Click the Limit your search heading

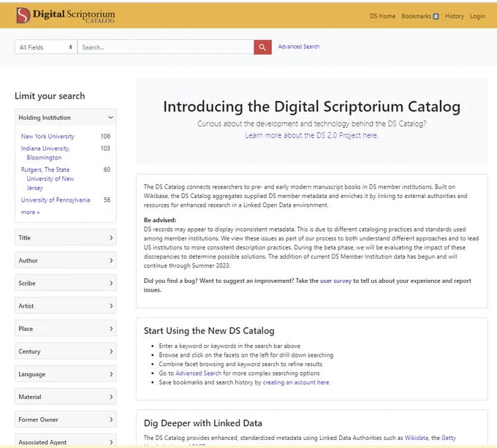click(x=50, y=96)
